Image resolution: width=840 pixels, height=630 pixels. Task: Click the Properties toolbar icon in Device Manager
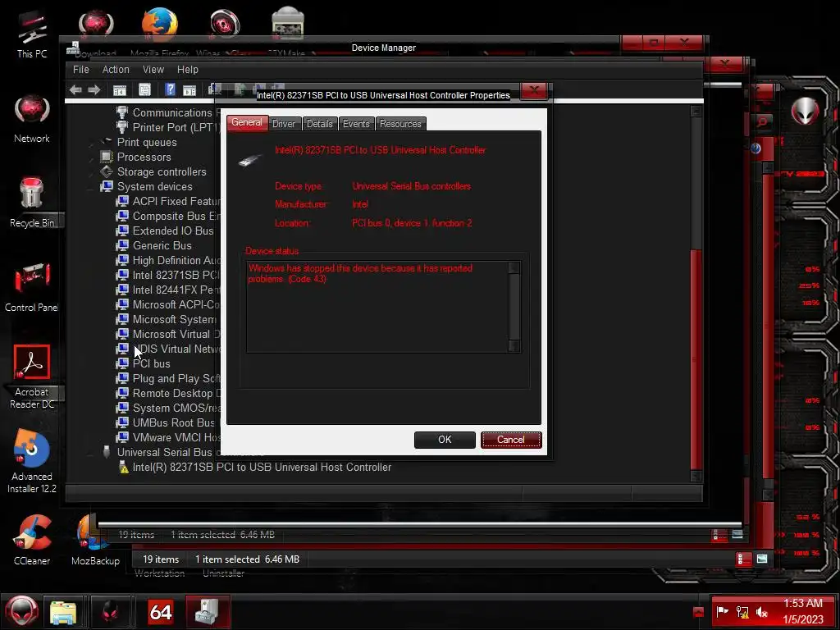click(x=144, y=90)
